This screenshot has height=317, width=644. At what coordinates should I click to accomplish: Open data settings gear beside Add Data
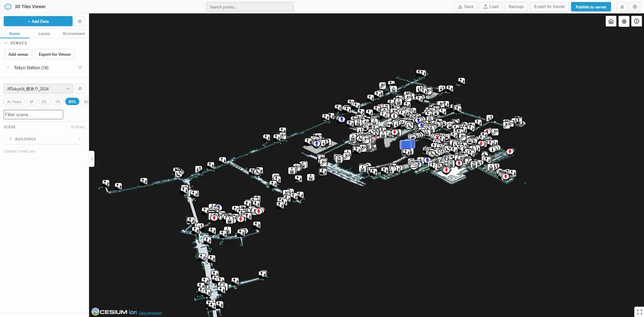click(80, 21)
